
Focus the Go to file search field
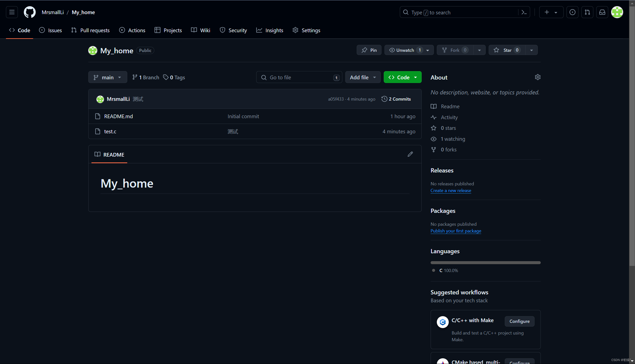pyautogui.click(x=299, y=77)
